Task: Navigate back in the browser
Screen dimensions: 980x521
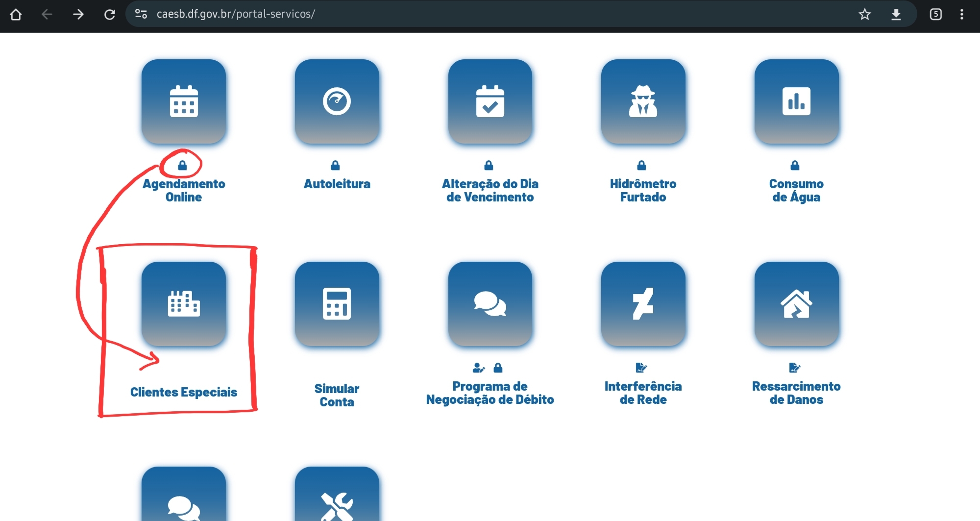Action: [47, 14]
